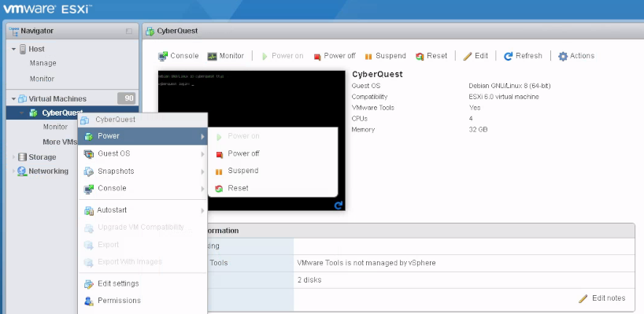Viewport: 644px width, 314px height.
Task: Click the red Power off toolbar icon
Action: [x=317, y=57]
